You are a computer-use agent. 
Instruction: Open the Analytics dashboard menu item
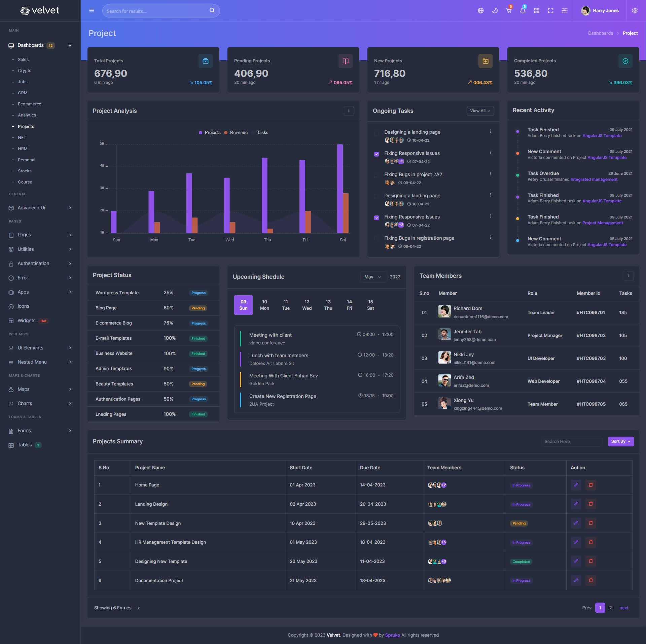pos(27,115)
